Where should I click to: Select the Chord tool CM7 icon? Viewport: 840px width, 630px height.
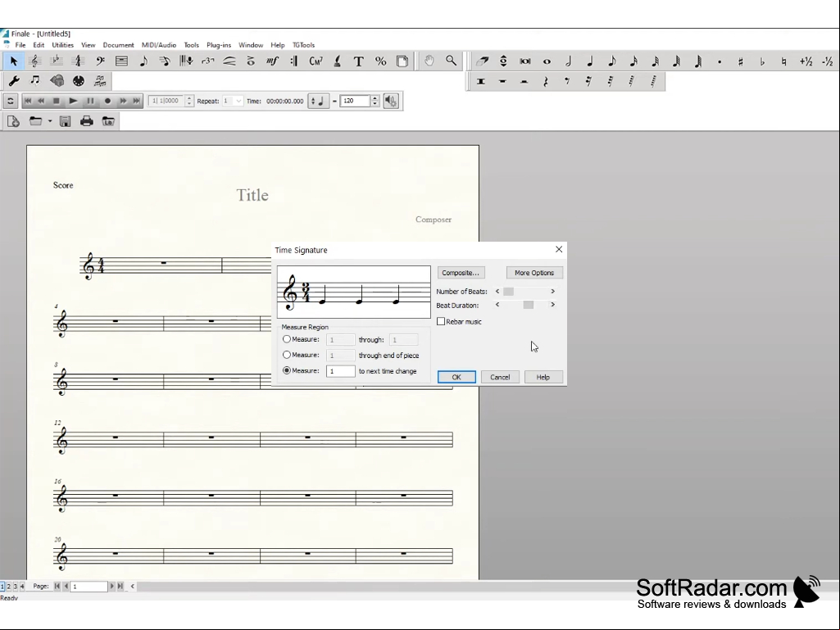tap(316, 61)
